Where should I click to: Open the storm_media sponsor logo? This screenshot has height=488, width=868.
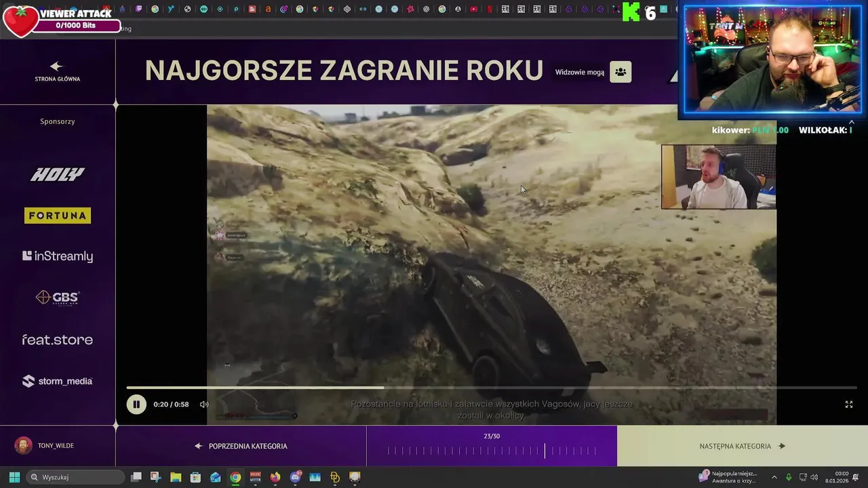click(x=58, y=381)
